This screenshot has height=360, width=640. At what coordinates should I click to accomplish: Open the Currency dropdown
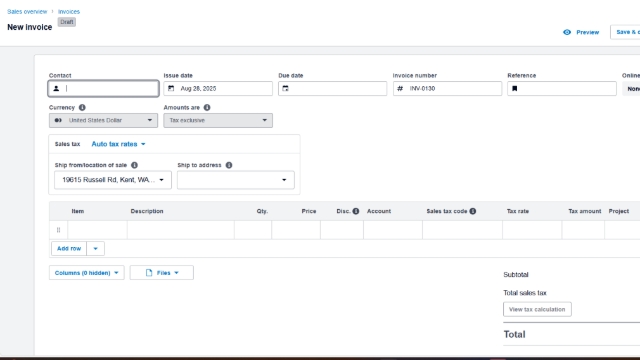103,120
